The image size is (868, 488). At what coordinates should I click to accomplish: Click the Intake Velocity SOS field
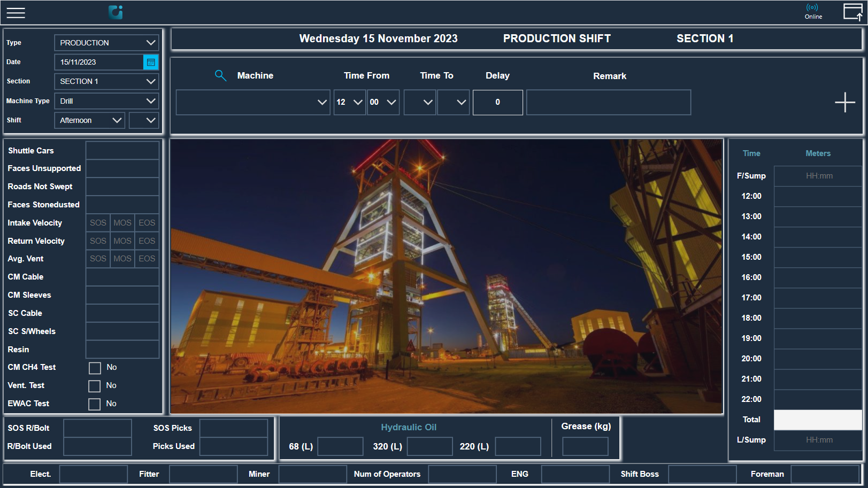[x=98, y=223]
